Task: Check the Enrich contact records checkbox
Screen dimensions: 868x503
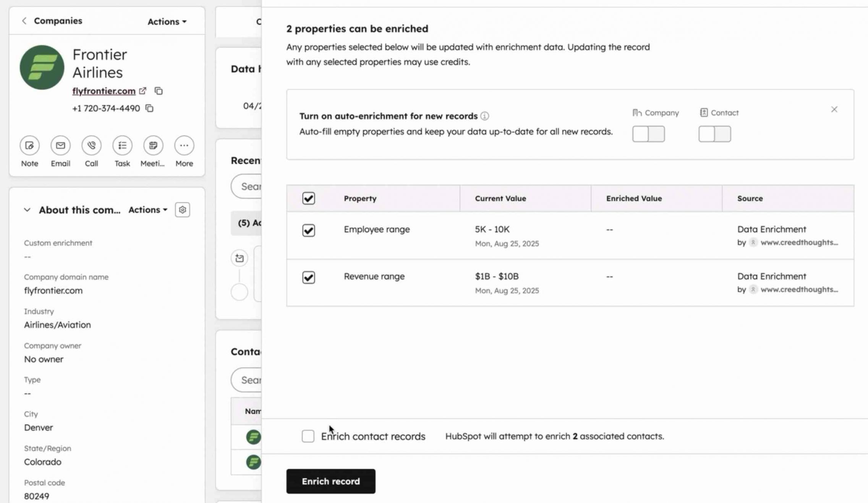Action: (308, 436)
